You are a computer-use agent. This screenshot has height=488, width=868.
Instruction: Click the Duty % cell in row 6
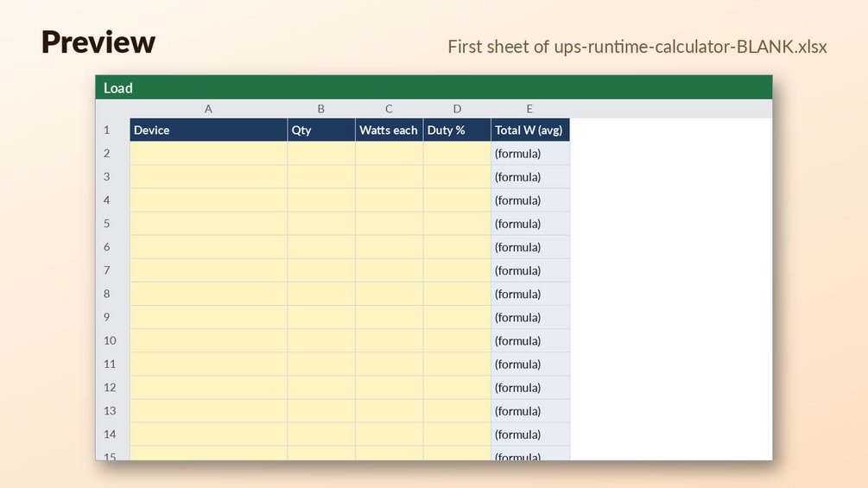457,247
